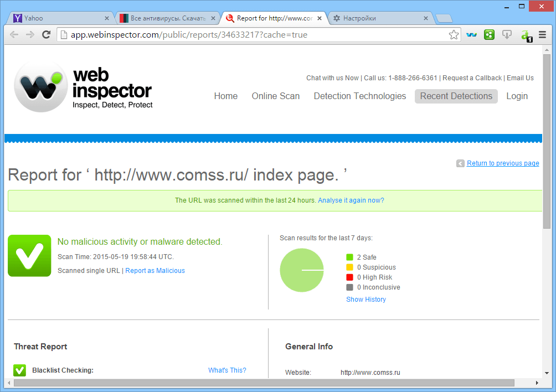Open the Login menu item

click(x=517, y=96)
